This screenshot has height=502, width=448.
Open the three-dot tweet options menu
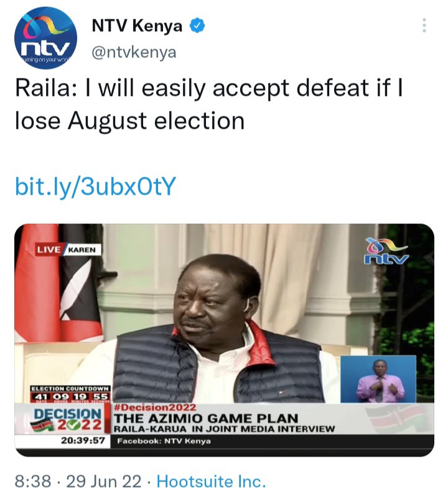tap(424, 26)
